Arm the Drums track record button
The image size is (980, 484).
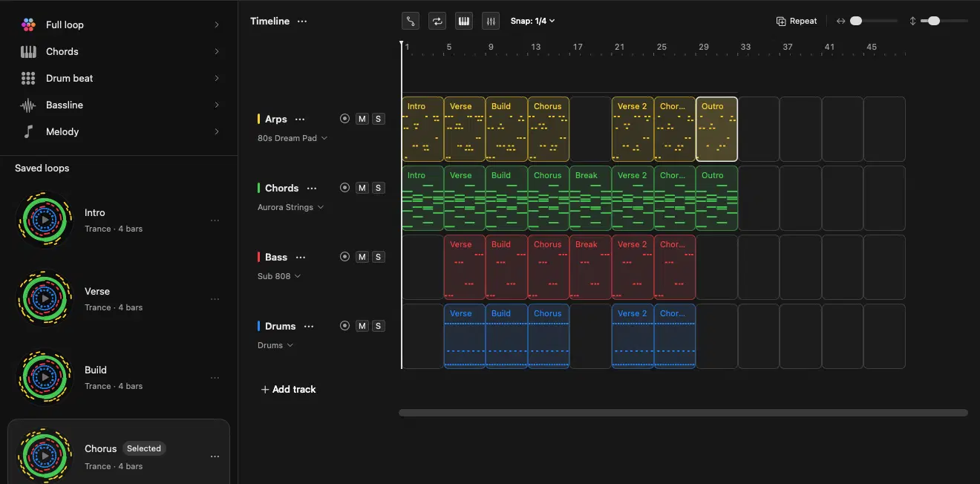[344, 326]
